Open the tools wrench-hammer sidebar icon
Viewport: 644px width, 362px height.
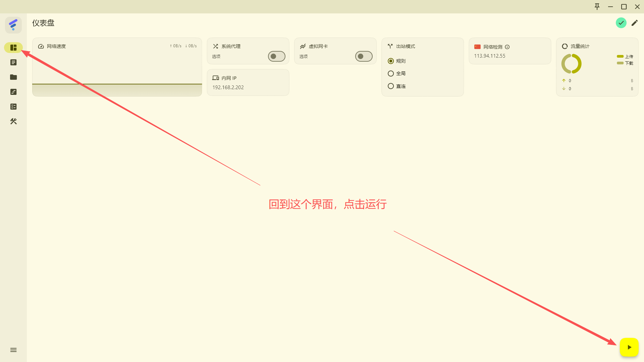pos(13,121)
